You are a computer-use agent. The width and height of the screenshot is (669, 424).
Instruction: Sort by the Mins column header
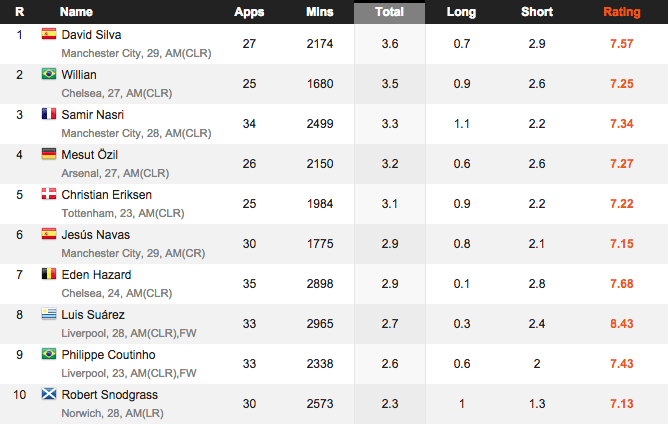320,12
